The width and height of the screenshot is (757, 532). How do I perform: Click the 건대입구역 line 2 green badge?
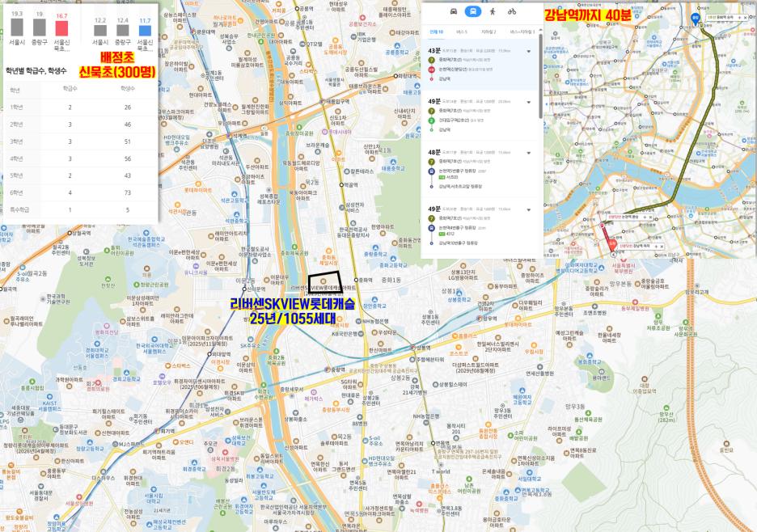tap(432, 120)
